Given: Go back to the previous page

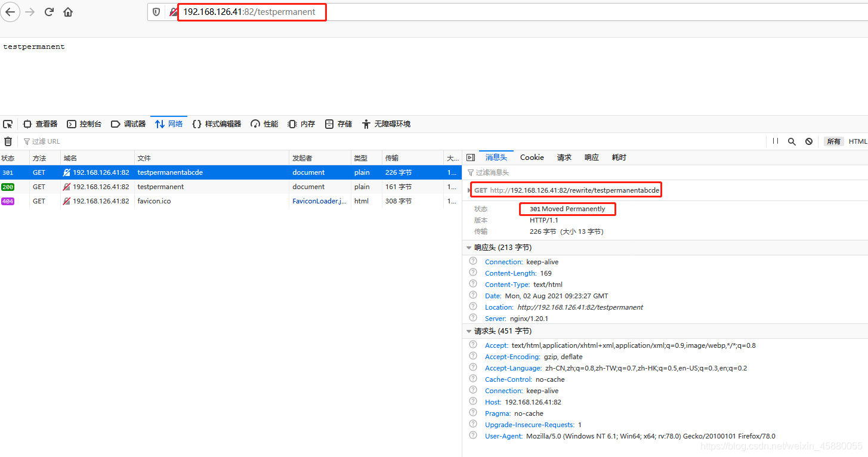Looking at the screenshot, I should tap(10, 11).
